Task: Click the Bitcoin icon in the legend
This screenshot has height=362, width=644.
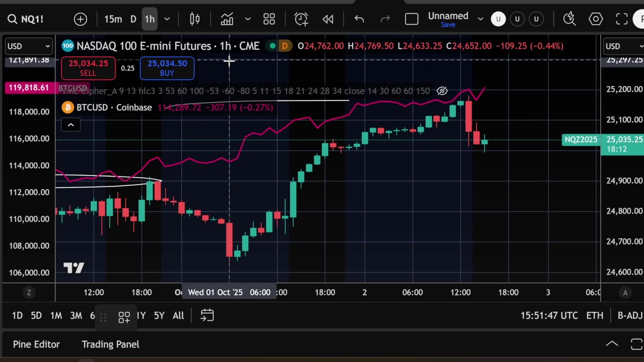Action: coord(67,108)
